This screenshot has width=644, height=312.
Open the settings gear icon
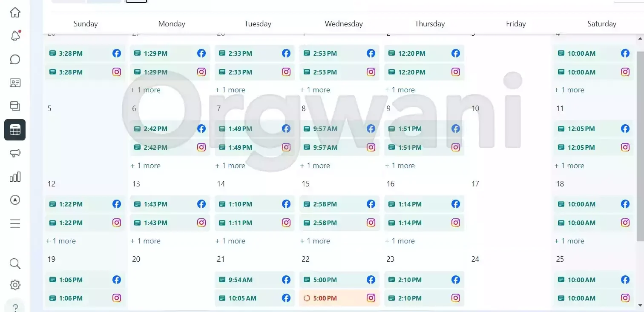15,285
